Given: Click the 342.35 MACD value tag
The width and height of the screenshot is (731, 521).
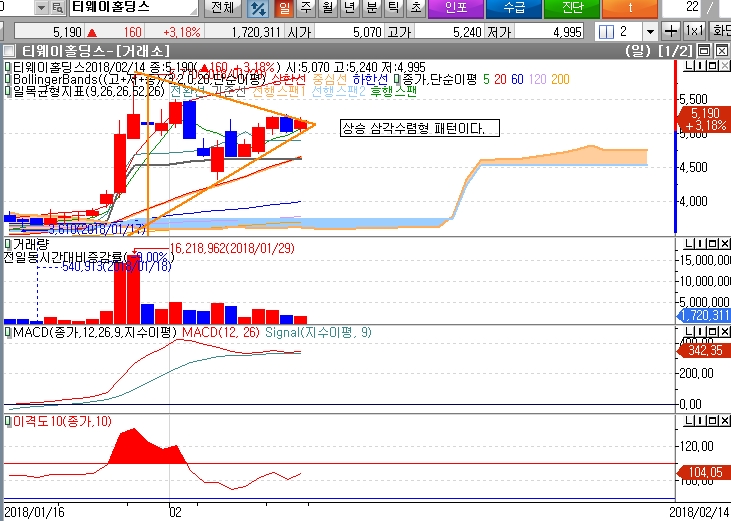Looking at the screenshot, I should click(704, 350).
